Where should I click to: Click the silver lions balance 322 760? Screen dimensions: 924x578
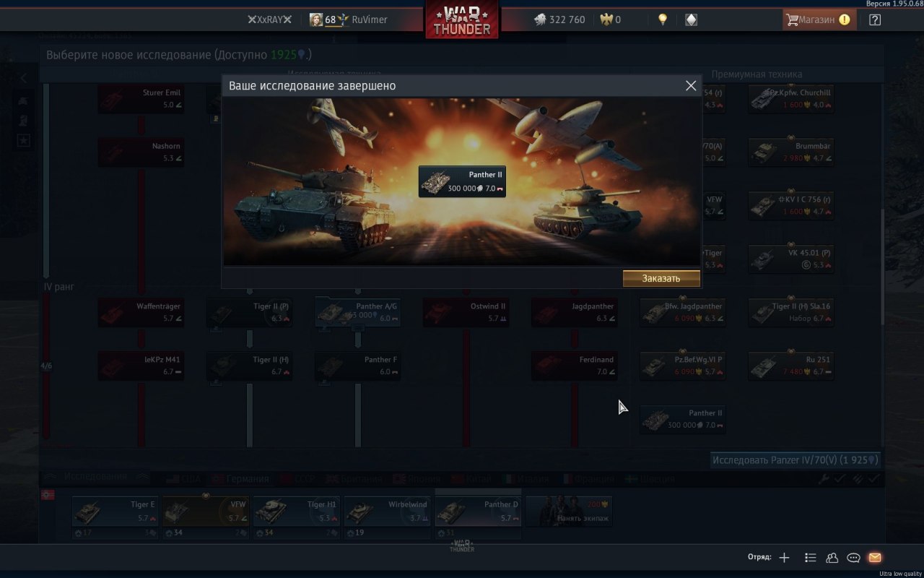559,20
